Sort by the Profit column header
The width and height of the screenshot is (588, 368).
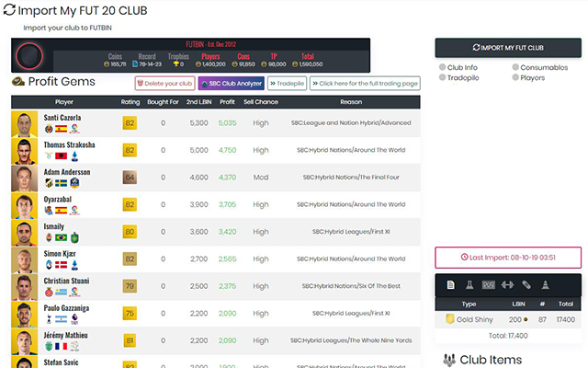tap(227, 102)
